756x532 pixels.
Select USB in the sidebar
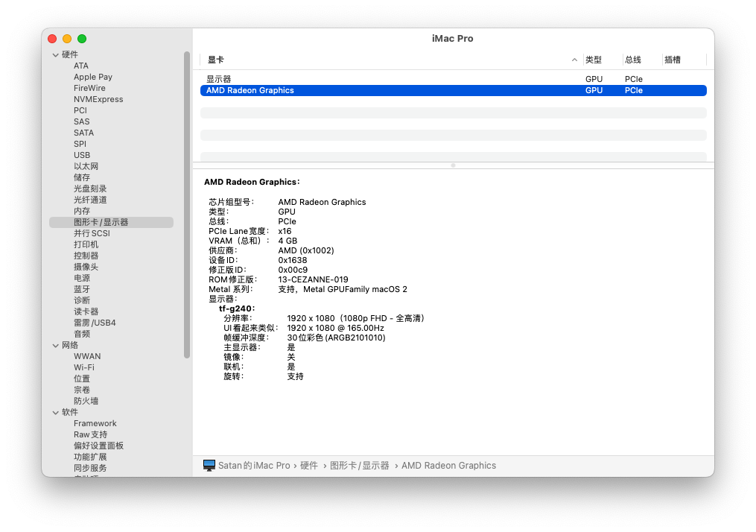tap(82, 154)
